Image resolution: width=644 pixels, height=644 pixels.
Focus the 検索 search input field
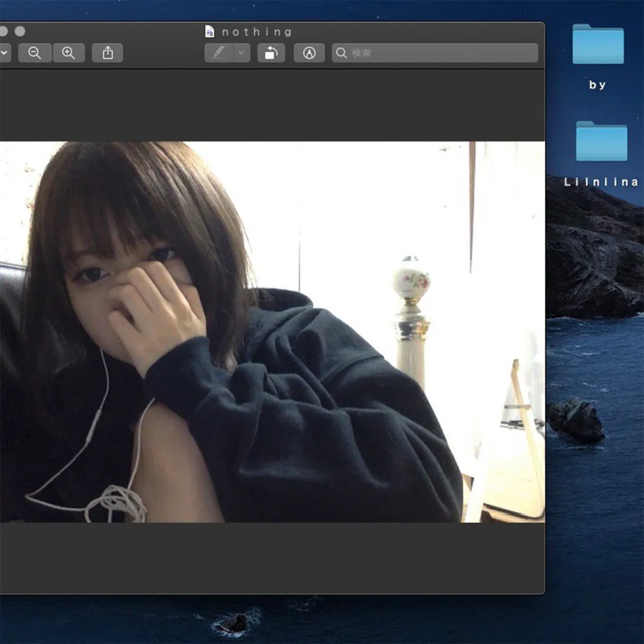[441, 53]
